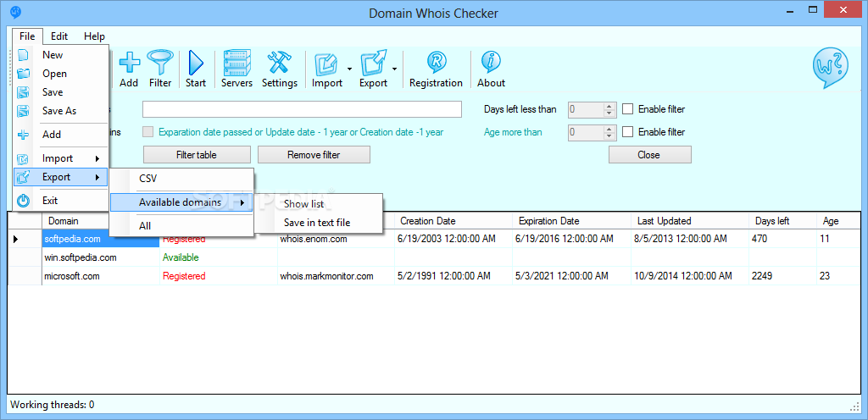Viewport: 868px width, 420px height.
Task: Open the Export submenu in File menu
Action: point(60,177)
